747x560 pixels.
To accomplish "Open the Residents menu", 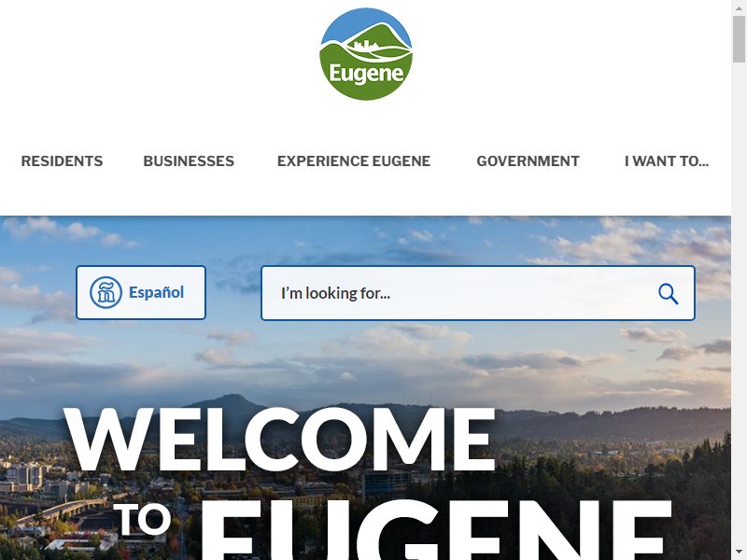I will (x=62, y=161).
